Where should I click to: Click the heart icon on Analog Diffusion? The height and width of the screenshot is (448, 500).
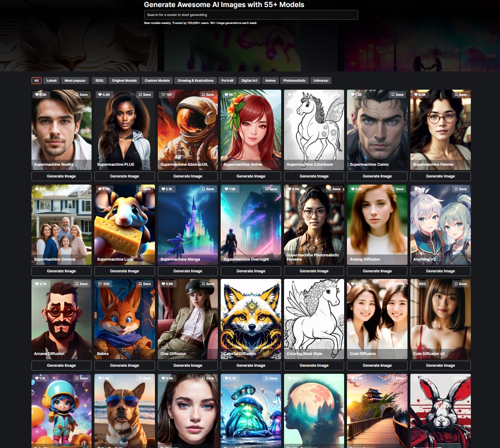pos(353,189)
